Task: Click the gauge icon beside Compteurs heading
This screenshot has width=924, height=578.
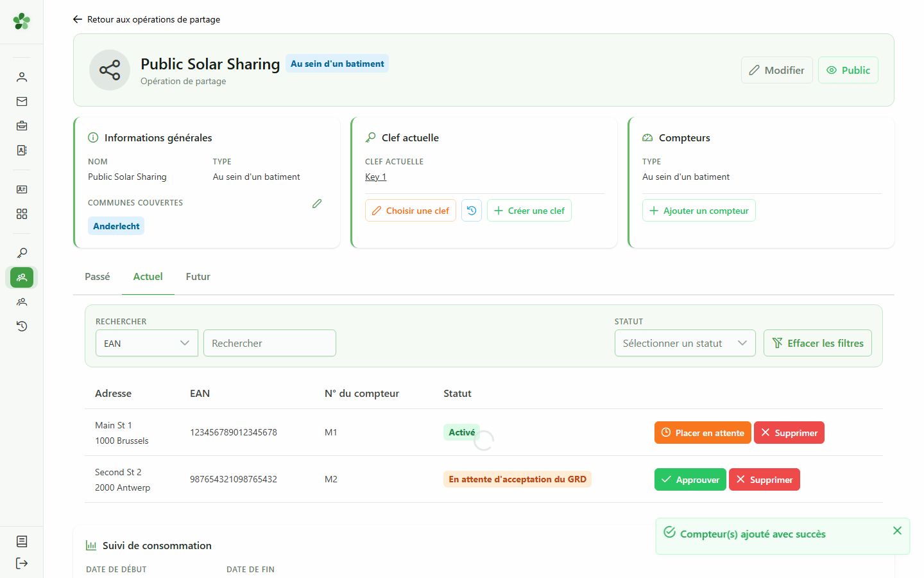Action: coord(647,137)
